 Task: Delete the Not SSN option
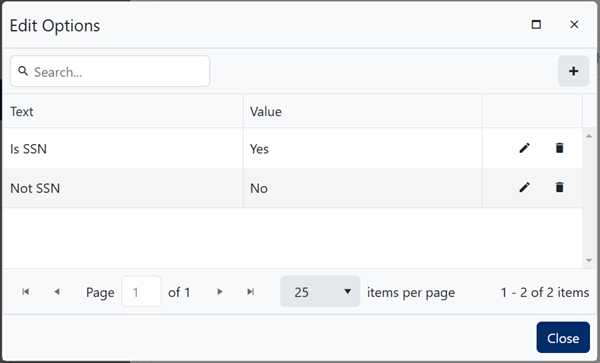pyautogui.click(x=559, y=187)
